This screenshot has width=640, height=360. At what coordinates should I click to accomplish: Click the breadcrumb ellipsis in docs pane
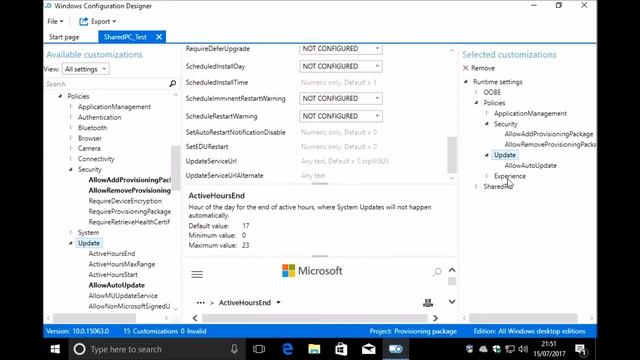200,302
